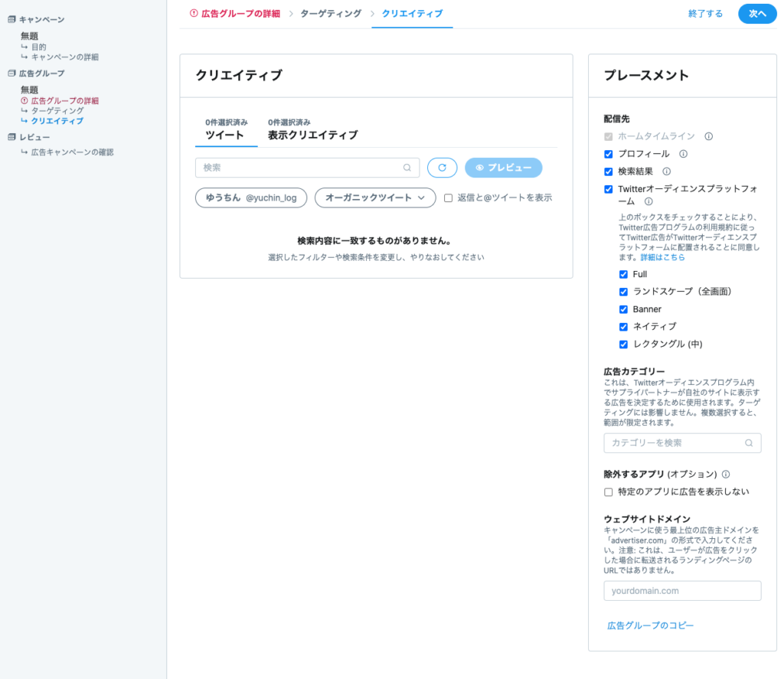Enable 返信と@ツイートを表示 checkbox
The height and width of the screenshot is (679, 784).
(449, 197)
